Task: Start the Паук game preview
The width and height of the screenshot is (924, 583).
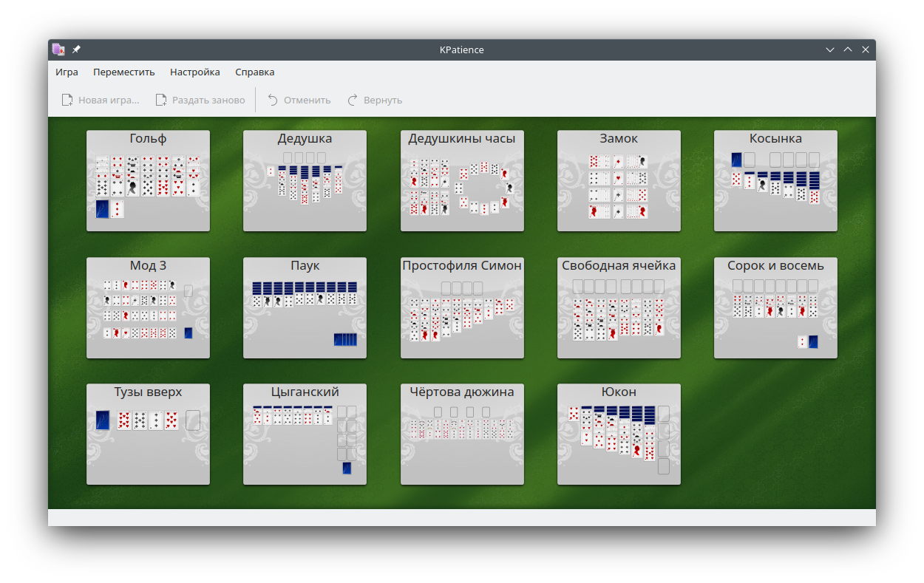Action: click(x=305, y=308)
